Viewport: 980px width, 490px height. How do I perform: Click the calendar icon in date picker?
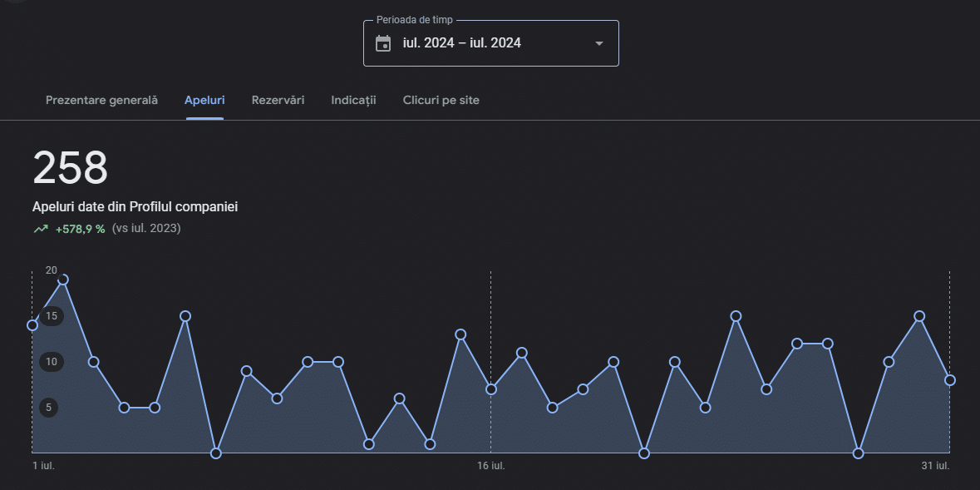point(383,43)
